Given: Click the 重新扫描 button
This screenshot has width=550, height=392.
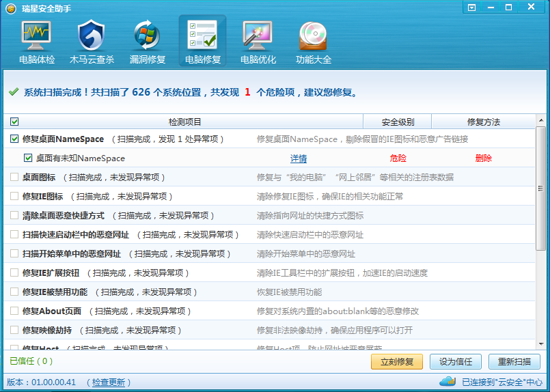Looking at the screenshot, I should 514,361.
